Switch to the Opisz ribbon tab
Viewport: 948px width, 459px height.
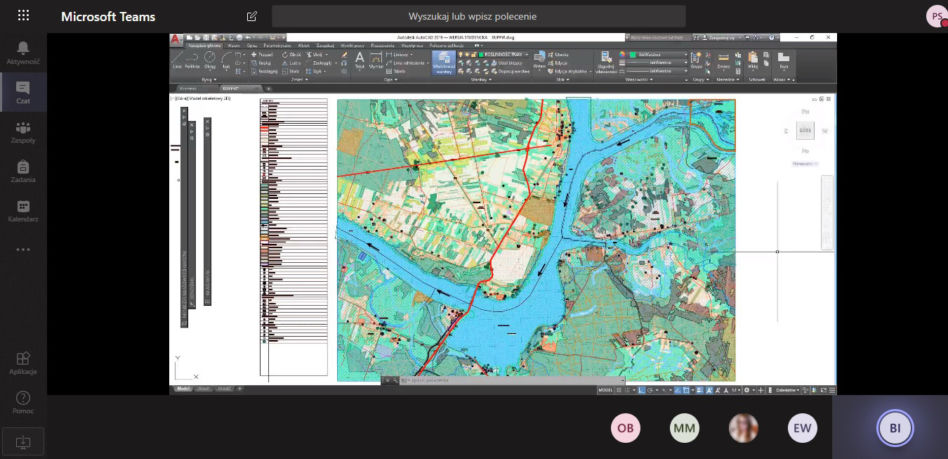(252, 45)
